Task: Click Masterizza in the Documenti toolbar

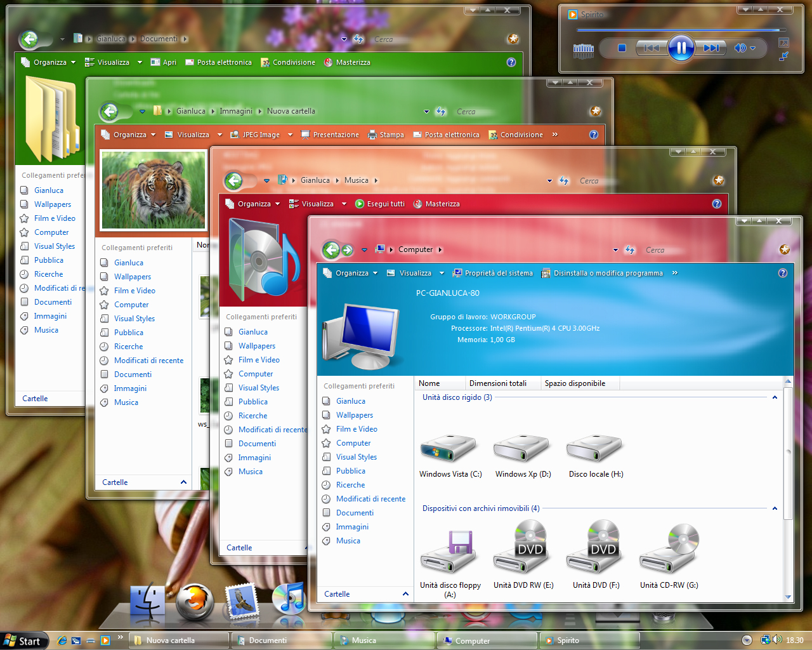Action: tap(347, 62)
